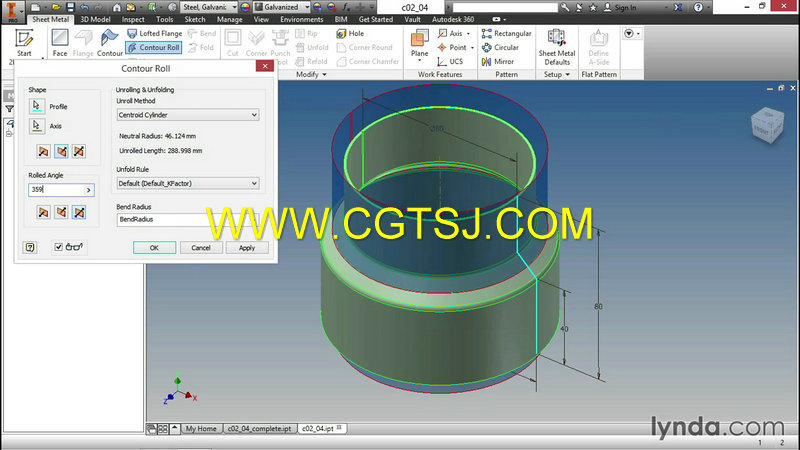Open the Unfold Rule dropdown
The height and width of the screenshot is (450, 800).
[188, 183]
